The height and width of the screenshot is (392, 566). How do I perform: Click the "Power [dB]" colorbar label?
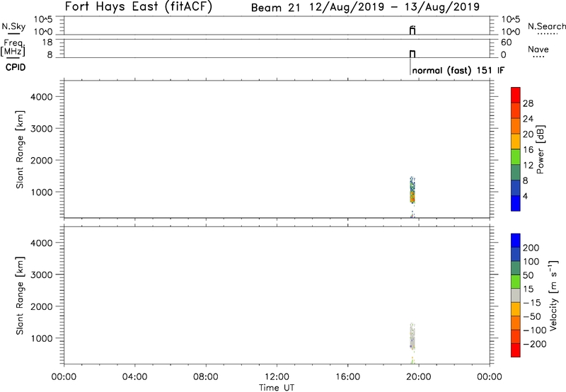[541, 149]
